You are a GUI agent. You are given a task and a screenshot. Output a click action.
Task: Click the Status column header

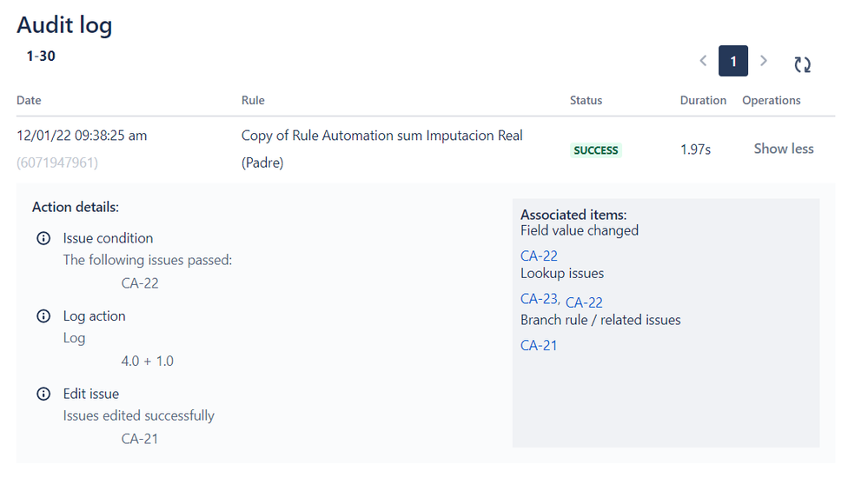pyautogui.click(x=586, y=100)
